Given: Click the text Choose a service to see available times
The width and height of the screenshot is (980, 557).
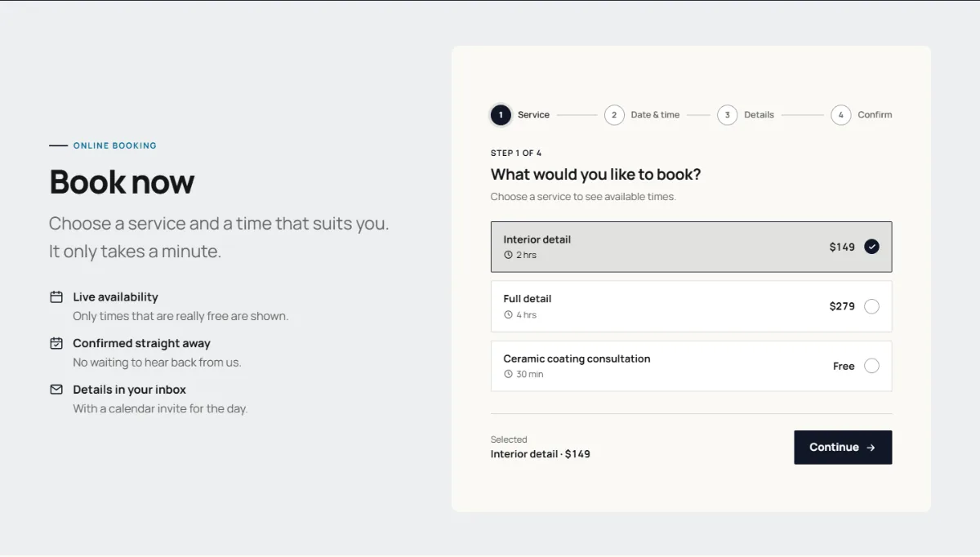Looking at the screenshot, I should [x=583, y=197].
